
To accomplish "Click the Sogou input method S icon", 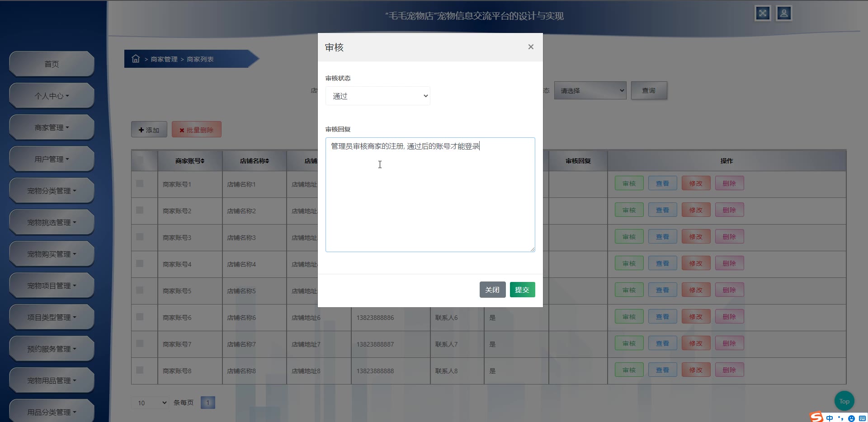I will 816,417.
